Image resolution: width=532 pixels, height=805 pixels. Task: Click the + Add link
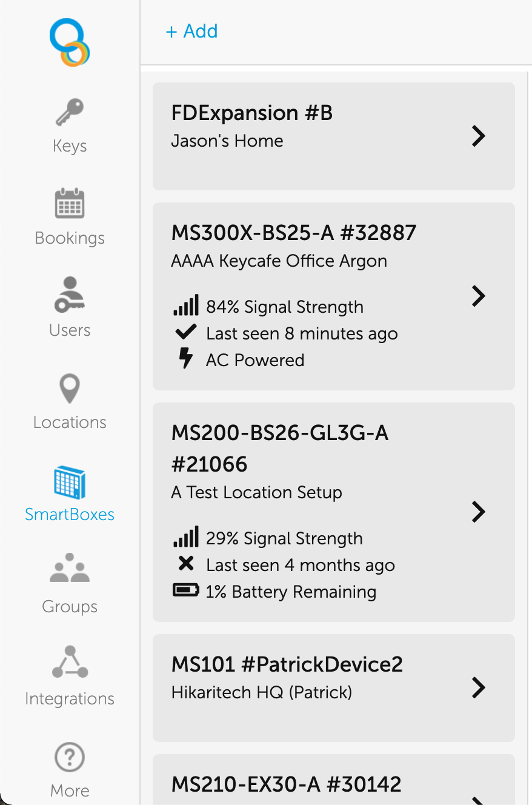tap(191, 31)
